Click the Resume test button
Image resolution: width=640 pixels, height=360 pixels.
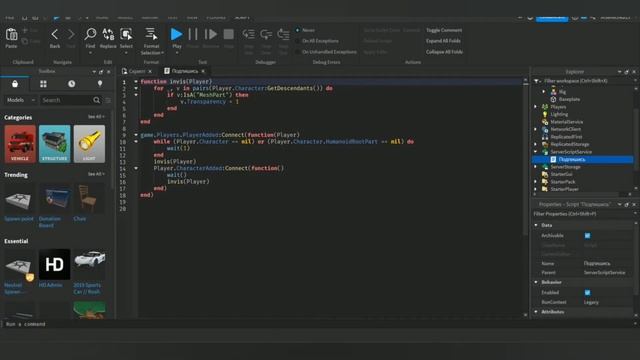(x=211, y=34)
